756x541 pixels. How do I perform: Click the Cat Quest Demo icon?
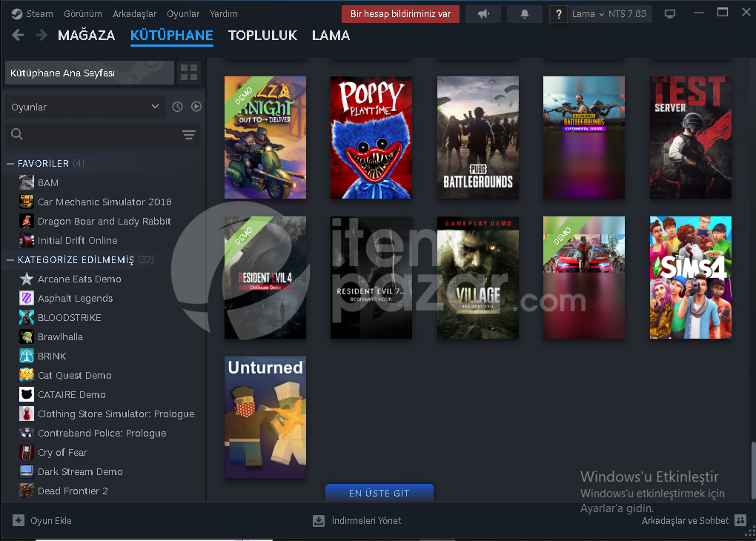[27, 375]
